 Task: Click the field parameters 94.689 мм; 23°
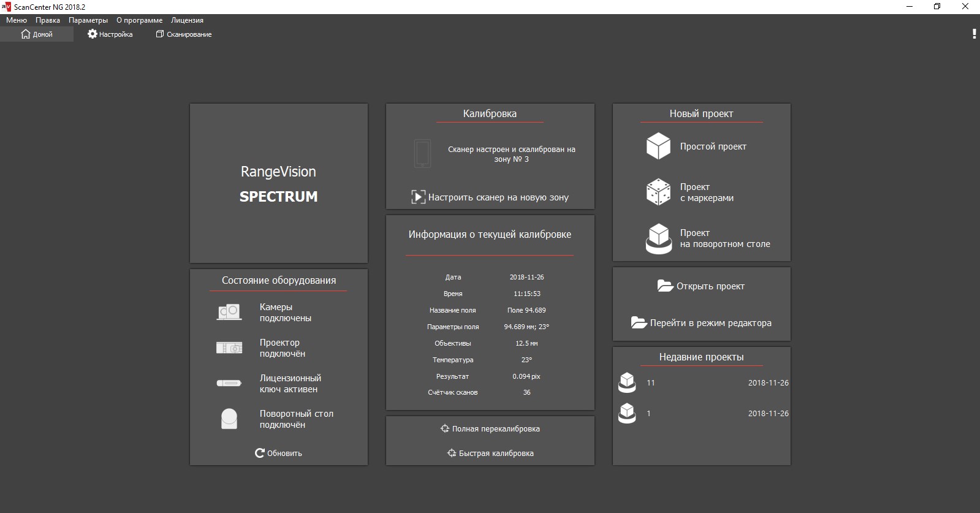coord(526,327)
